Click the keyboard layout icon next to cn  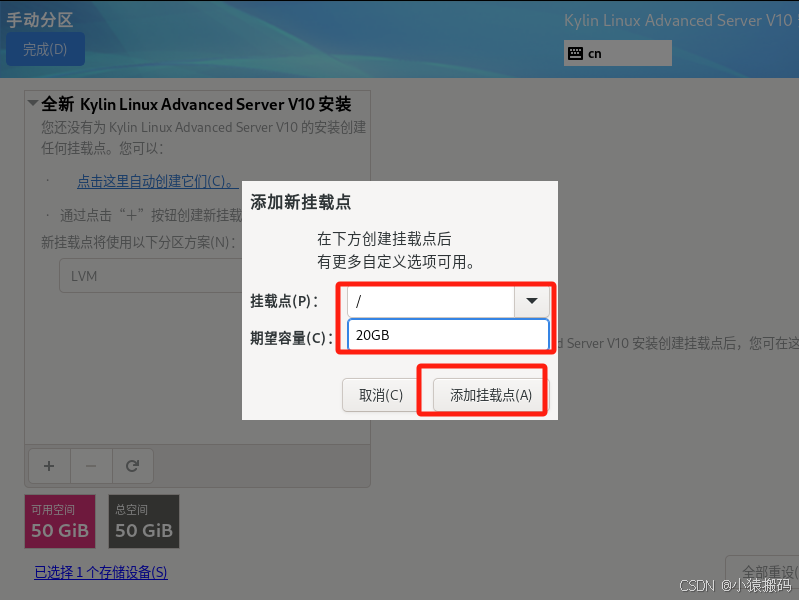point(575,53)
